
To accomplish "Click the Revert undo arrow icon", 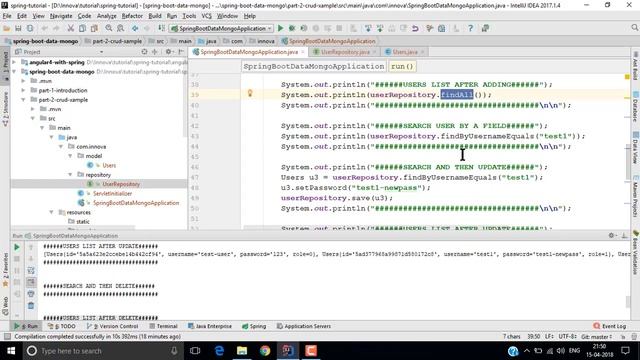I will (x=415, y=29).
